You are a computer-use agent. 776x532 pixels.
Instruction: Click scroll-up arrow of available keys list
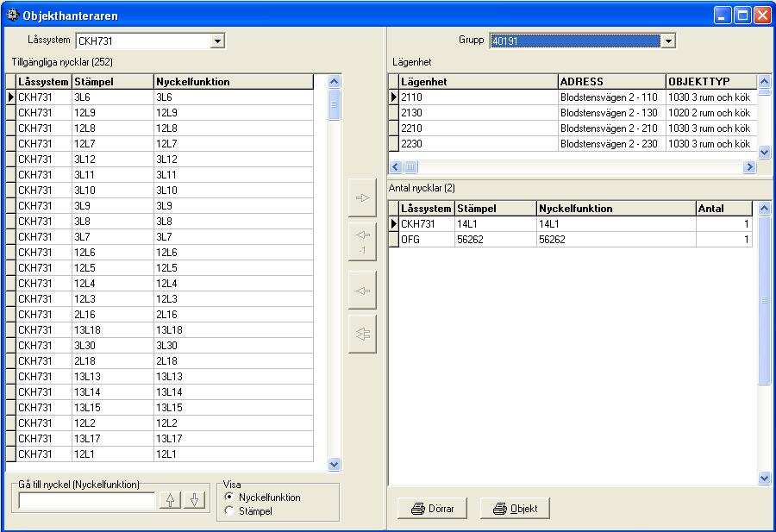(x=334, y=82)
